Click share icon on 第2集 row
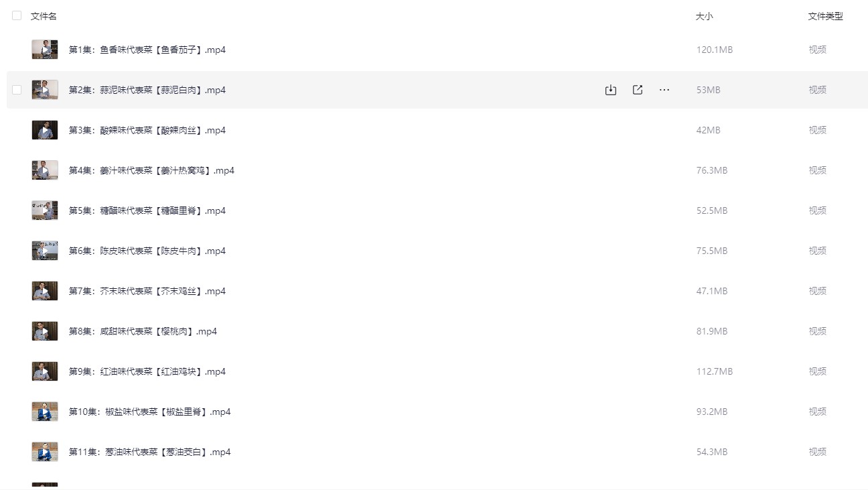 pyautogui.click(x=638, y=90)
